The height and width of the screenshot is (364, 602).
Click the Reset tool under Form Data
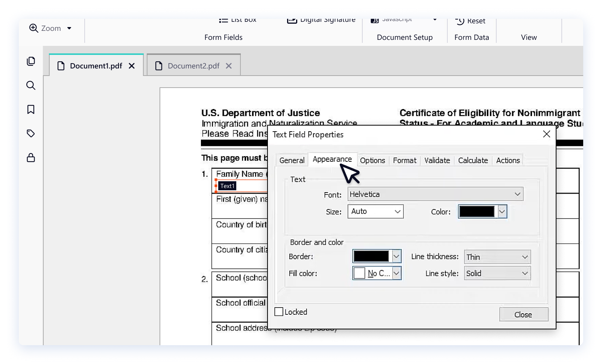pyautogui.click(x=470, y=21)
